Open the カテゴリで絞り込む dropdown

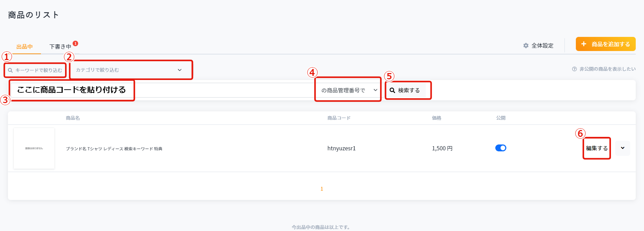pyautogui.click(x=131, y=70)
